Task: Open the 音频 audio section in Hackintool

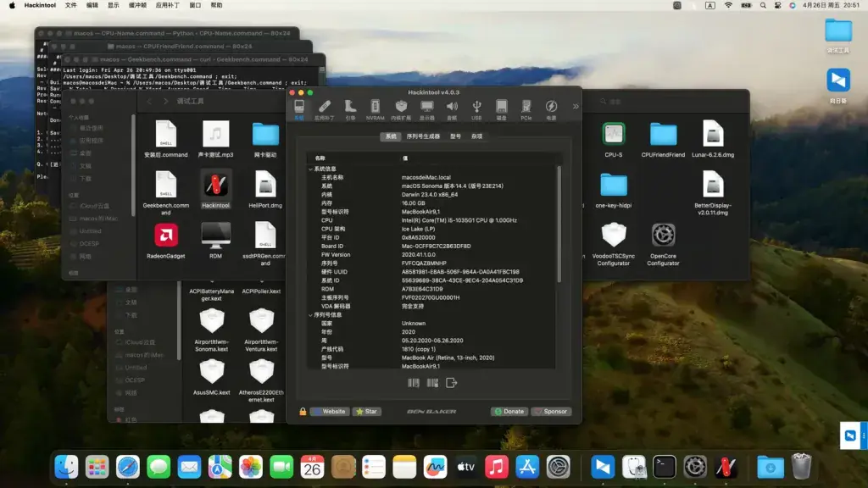Action: pyautogui.click(x=452, y=109)
